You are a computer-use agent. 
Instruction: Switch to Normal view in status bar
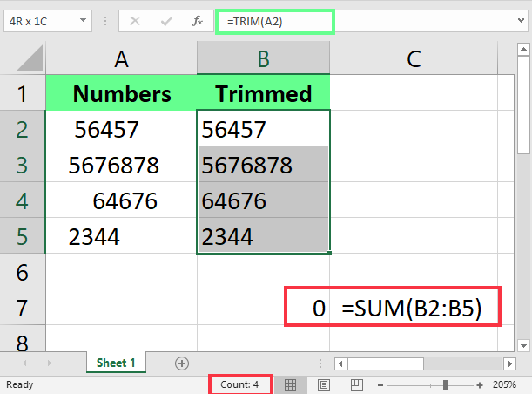tap(292, 384)
